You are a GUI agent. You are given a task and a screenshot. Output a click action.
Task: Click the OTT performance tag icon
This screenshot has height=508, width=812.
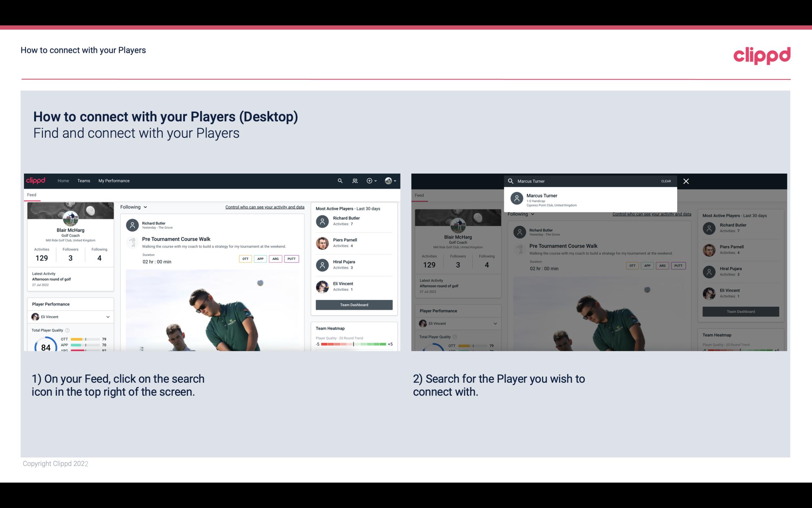[x=244, y=259]
